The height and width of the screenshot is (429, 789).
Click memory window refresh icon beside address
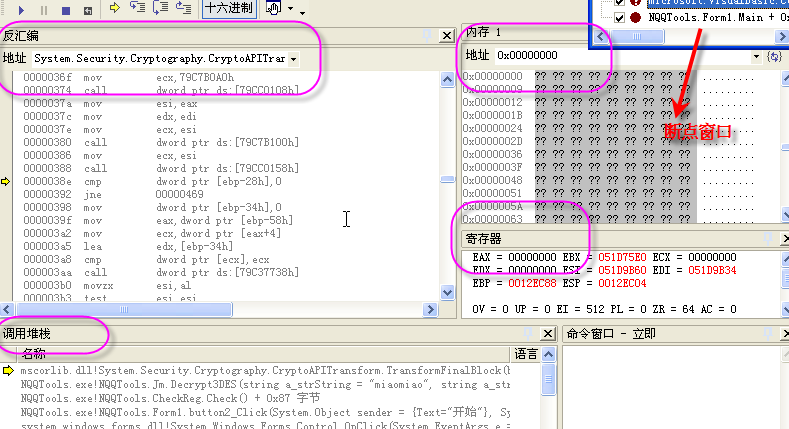pyautogui.click(x=773, y=56)
